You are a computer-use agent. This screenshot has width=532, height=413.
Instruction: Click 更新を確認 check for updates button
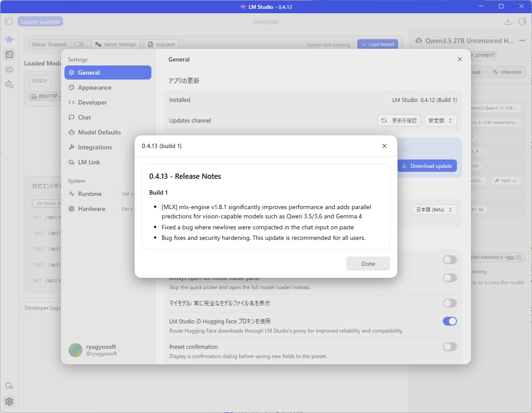399,120
